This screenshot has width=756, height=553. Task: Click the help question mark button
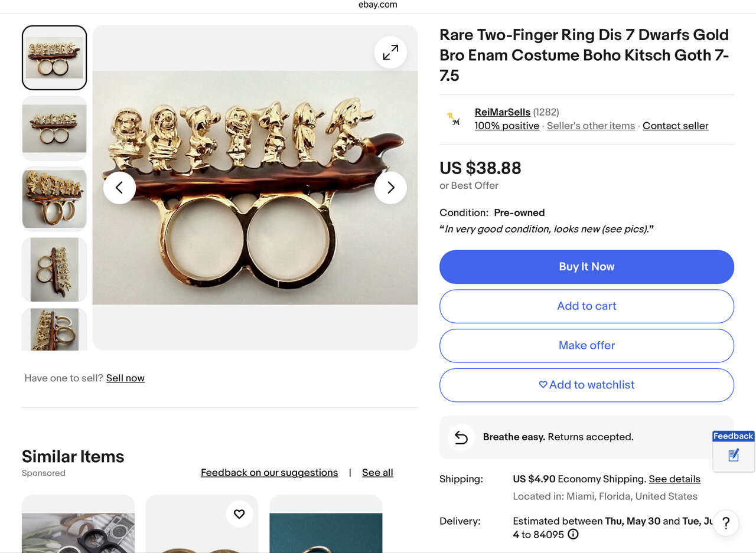coord(726,523)
